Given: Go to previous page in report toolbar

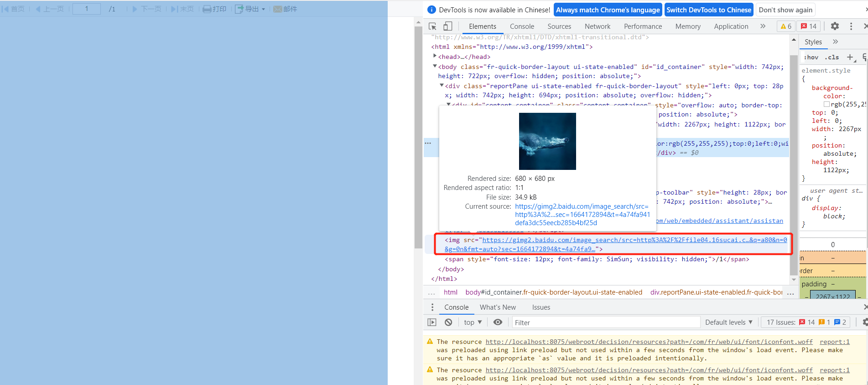Looking at the screenshot, I should (49, 9).
